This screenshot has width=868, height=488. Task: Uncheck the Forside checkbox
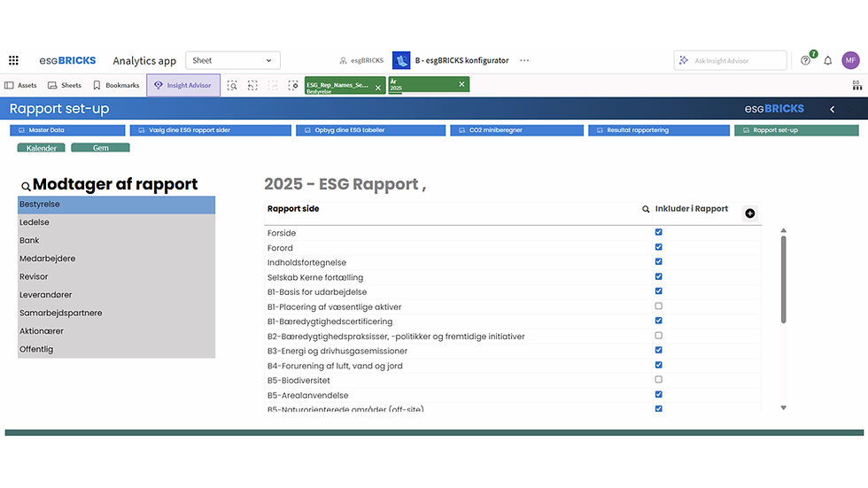coord(659,232)
